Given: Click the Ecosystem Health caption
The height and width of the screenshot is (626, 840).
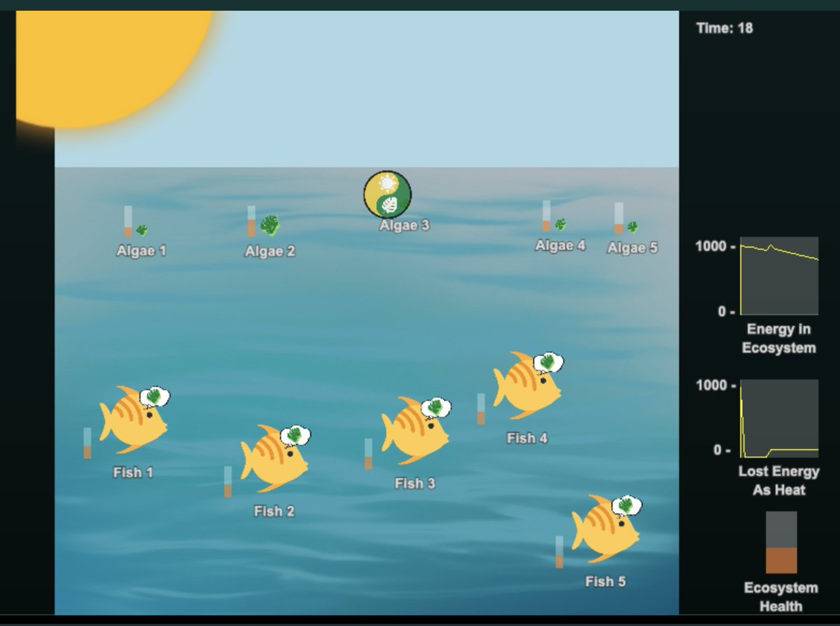Looking at the screenshot, I should 780,597.
